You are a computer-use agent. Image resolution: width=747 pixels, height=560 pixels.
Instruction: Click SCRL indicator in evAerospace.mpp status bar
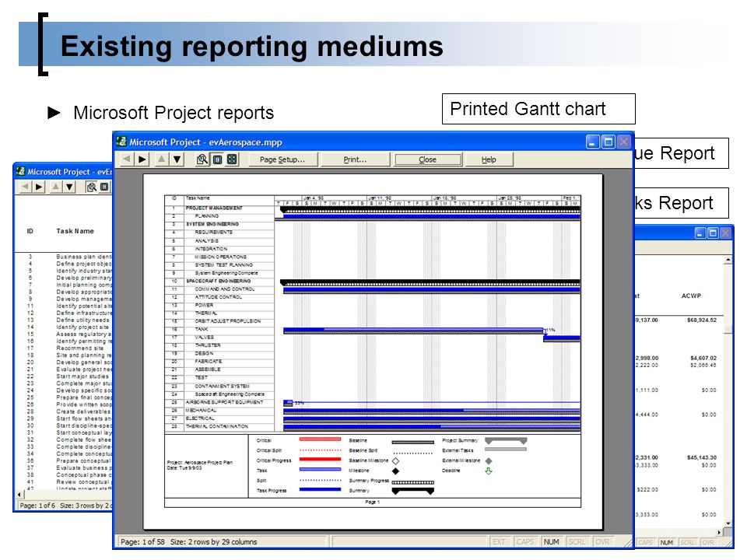pyautogui.click(x=577, y=541)
